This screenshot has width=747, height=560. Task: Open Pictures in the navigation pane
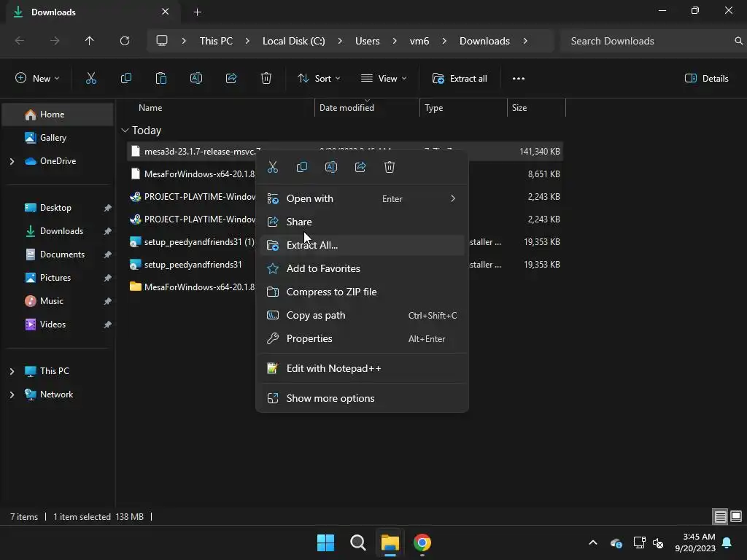(58, 278)
